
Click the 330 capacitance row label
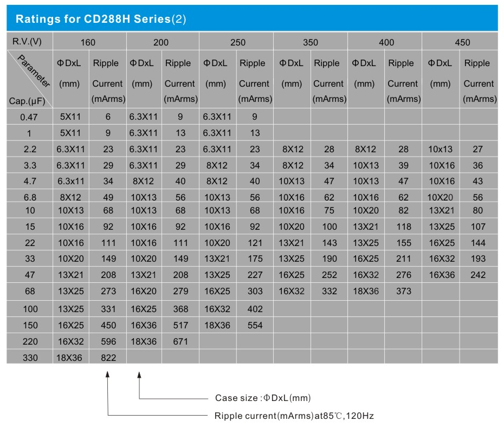tap(30, 358)
